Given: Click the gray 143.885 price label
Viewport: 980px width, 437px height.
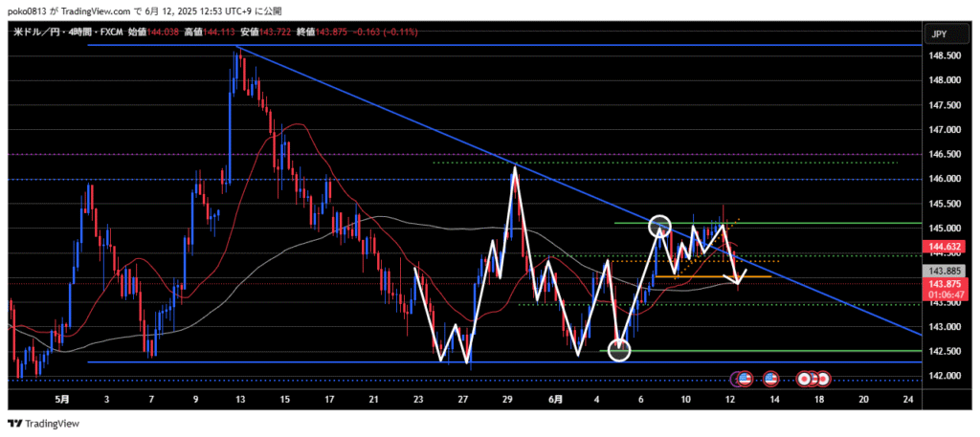Looking at the screenshot, I should (x=943, y=271).
